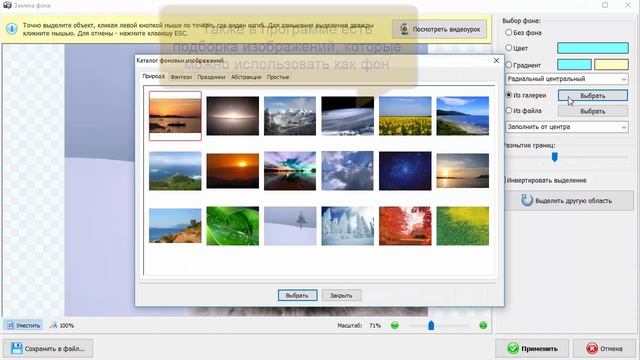Choose the glowing galaxy background thumbnail

click(x=233, y=116)
